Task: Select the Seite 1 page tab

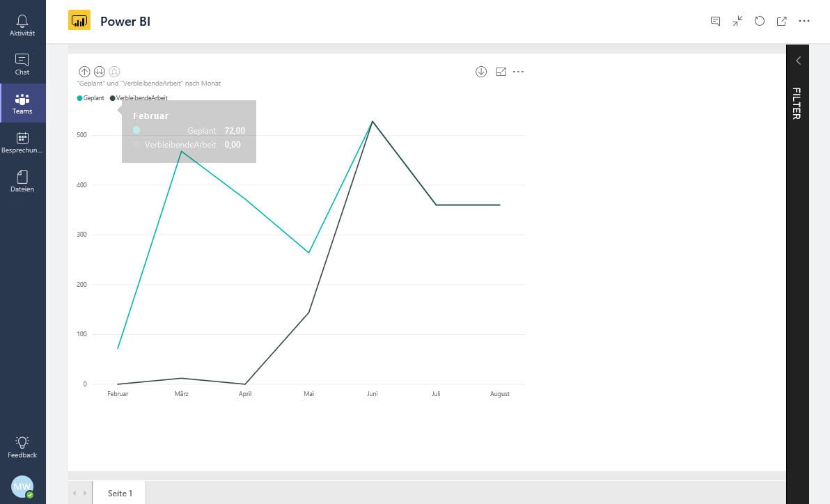Action: pyautogui.click(x=120, y=493)
